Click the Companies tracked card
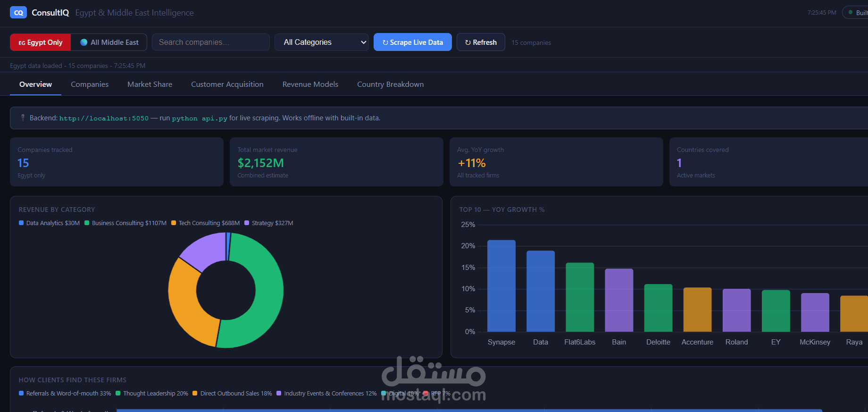This screenshot has width=868, height=412. [117, 162]
